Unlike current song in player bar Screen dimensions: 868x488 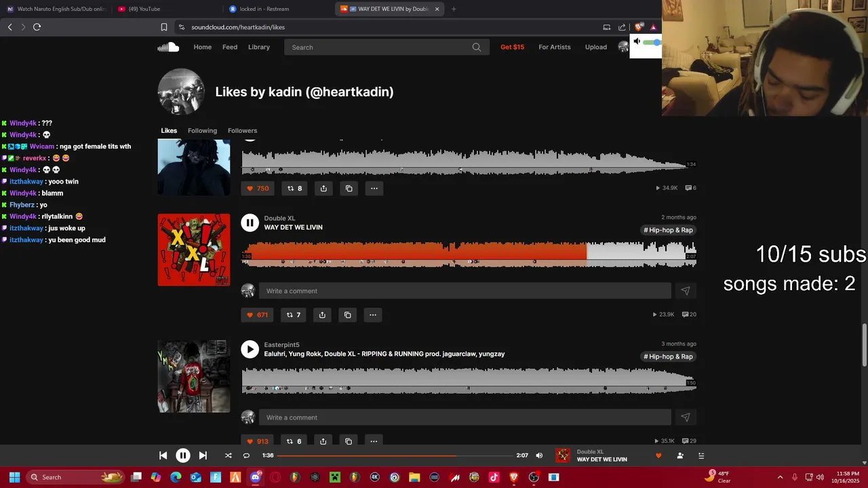pos(658,455)
